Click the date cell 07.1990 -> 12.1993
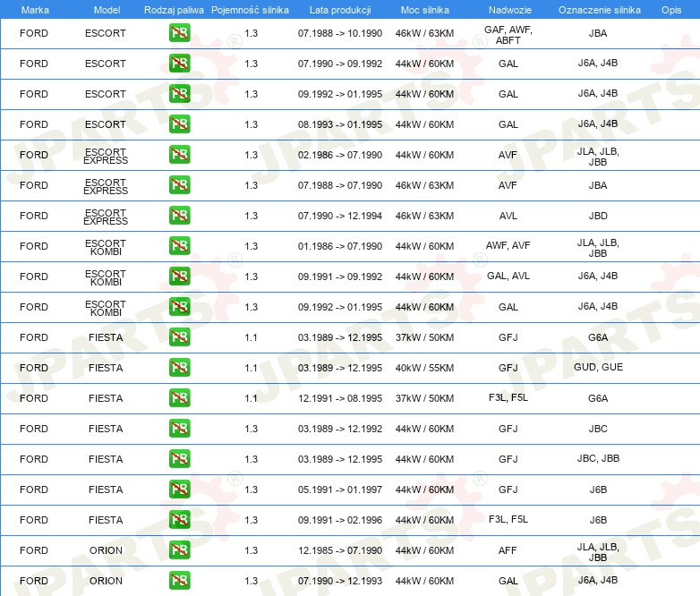The image size is (700, 596). (x=340, y=581)
